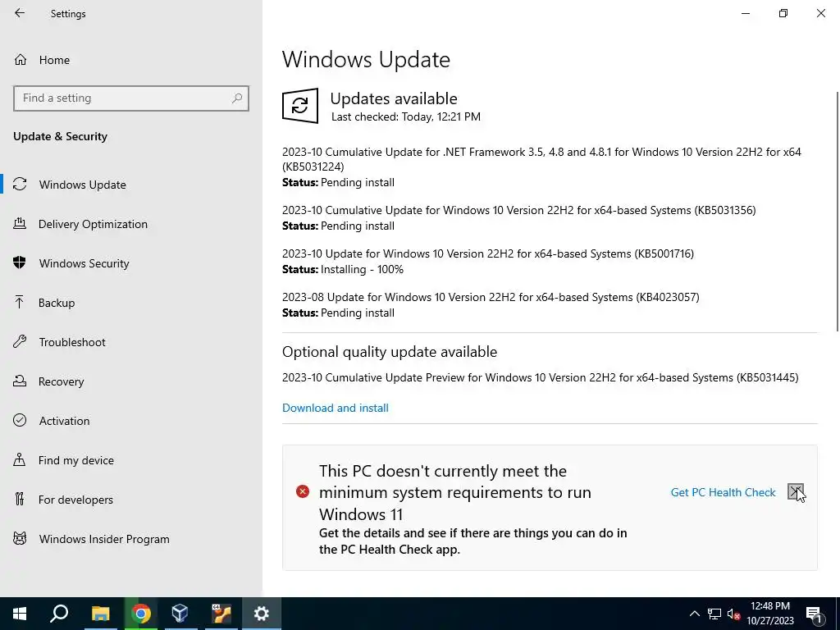Close the Settings window

(820, 13)
